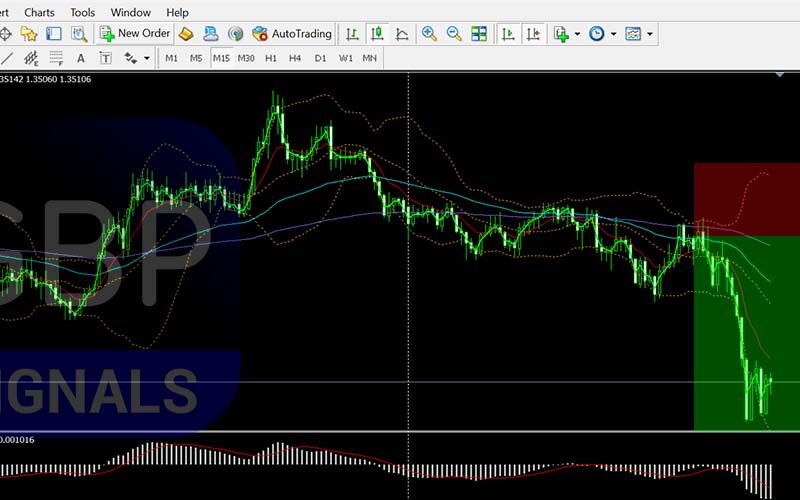Switch to M1 timeframe
800x500 pixels.
click(x=171, y=58)
